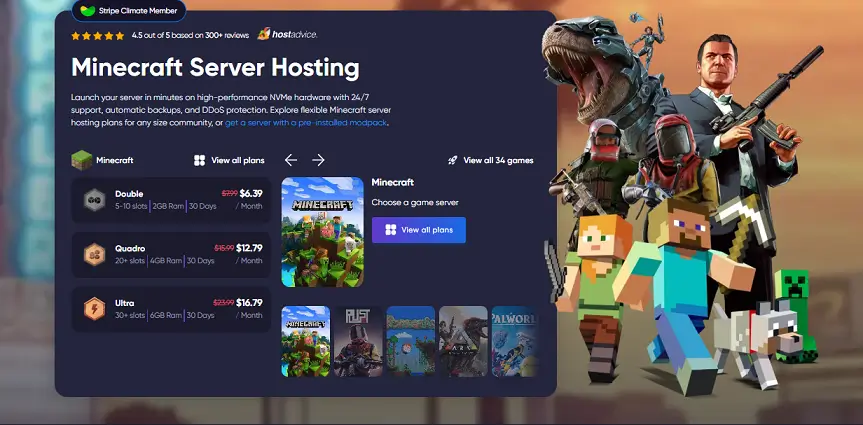This screenshot has height=425, width=863.
Task: Click the left arrow to see previous game
Action: 291,160
